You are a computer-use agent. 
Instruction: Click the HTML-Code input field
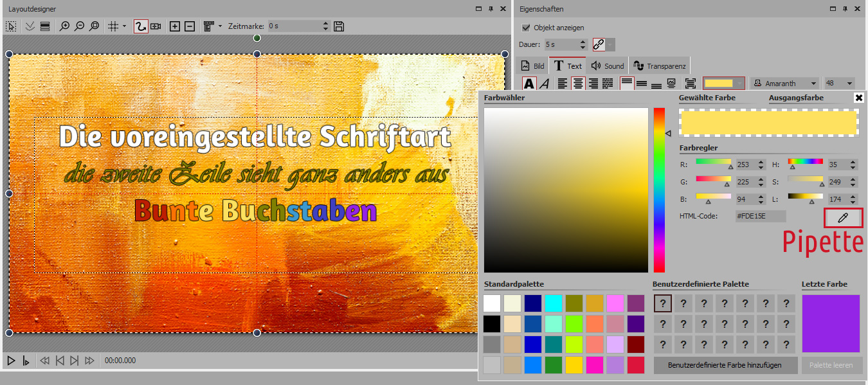pos(760,217)
